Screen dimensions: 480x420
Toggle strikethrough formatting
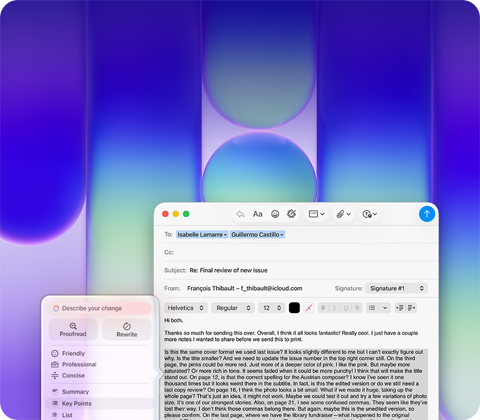point(357,308)
